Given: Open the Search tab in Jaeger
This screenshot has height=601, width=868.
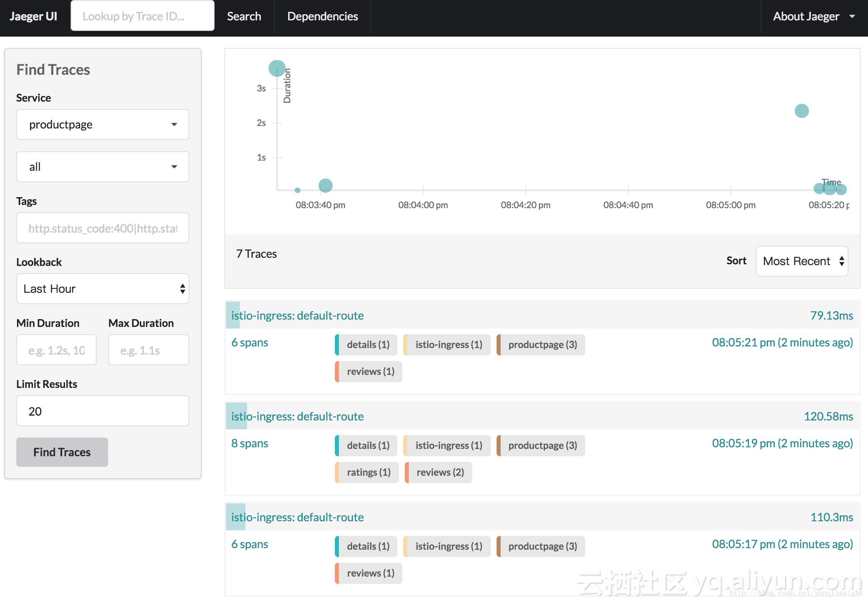Looking at the screenshot, I should pos(243,17).
